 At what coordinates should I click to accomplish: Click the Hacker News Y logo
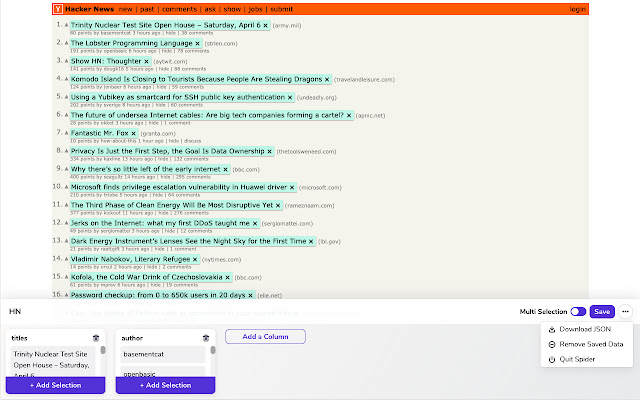tap(58, 9)
